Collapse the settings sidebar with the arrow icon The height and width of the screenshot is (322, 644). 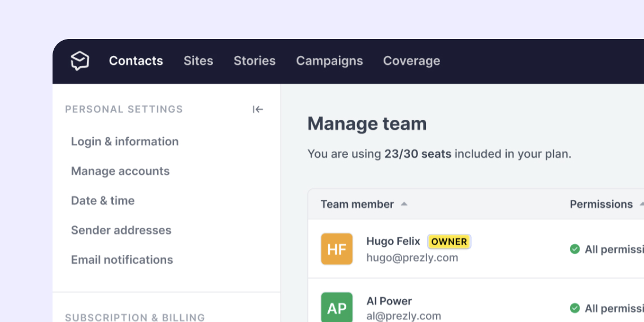(x=258, y=109)
